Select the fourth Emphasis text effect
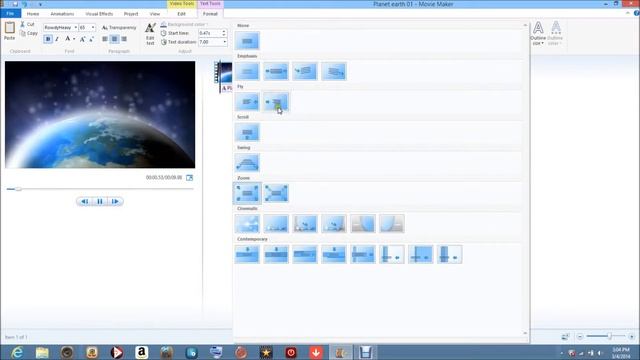The width and height of the screenshot is (640, 360). point(334,71)
